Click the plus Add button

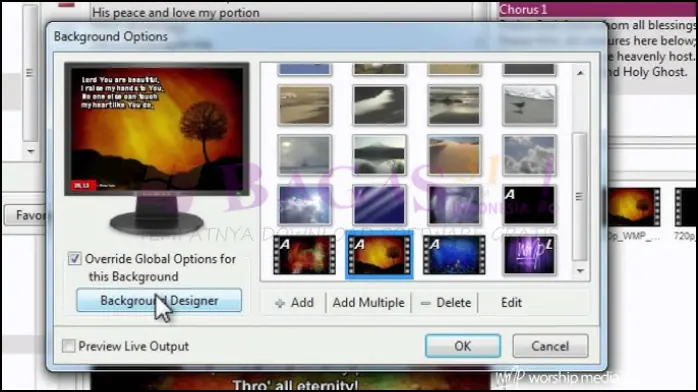[294, 303]
